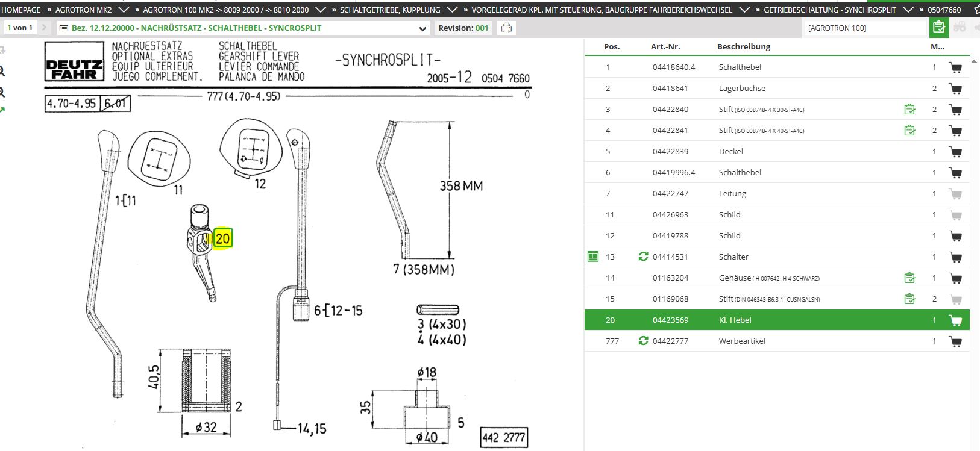Add Schalter 04414531 to cart
The width and height of the screenshot is (980, 451).
pyautogui.click(x=955, y=257)
